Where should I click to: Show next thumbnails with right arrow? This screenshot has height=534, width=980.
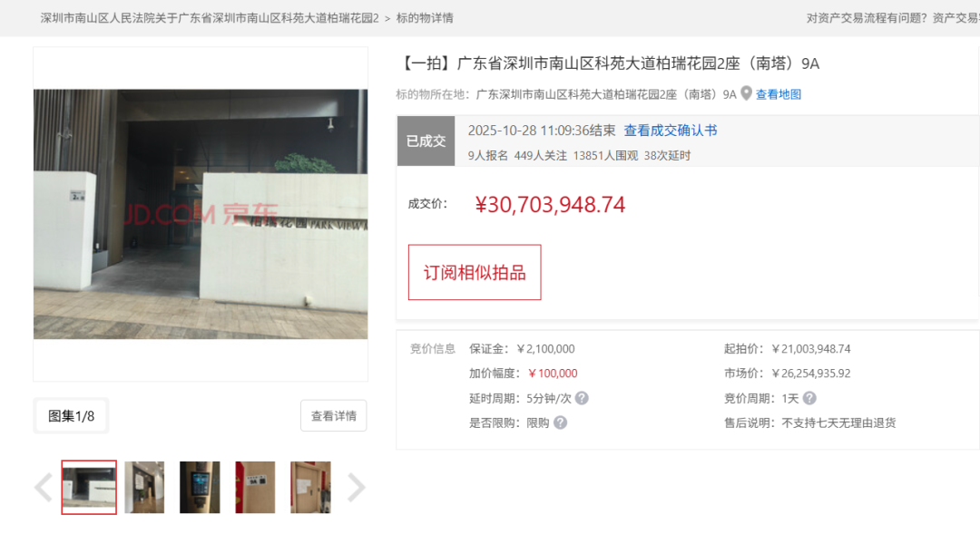click(x=356, y=487)
